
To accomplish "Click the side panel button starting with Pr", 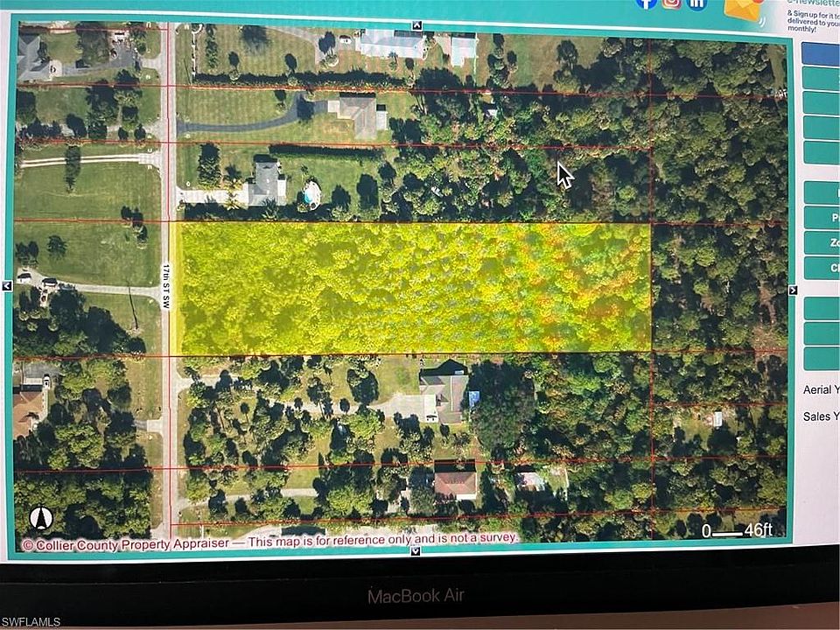I will (822, 218).
